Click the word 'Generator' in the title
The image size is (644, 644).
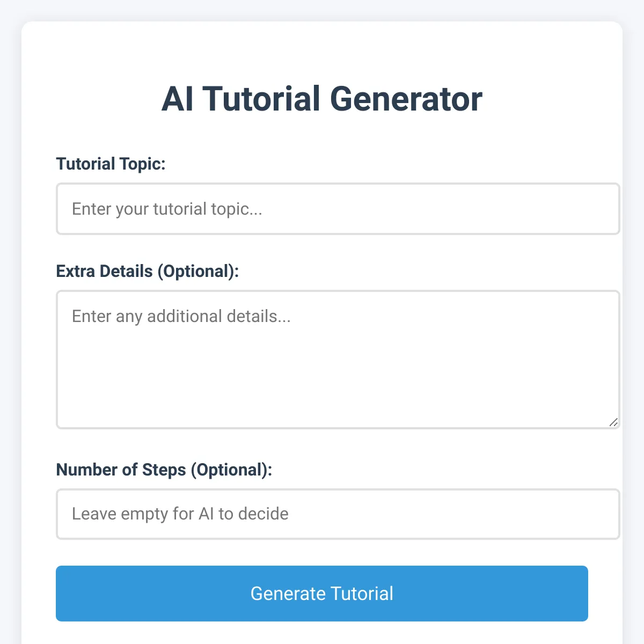(406, 99)
